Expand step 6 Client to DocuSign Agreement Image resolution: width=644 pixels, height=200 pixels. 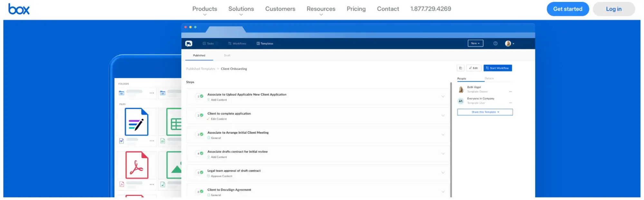pyautogui.click(x=443, y=192)
